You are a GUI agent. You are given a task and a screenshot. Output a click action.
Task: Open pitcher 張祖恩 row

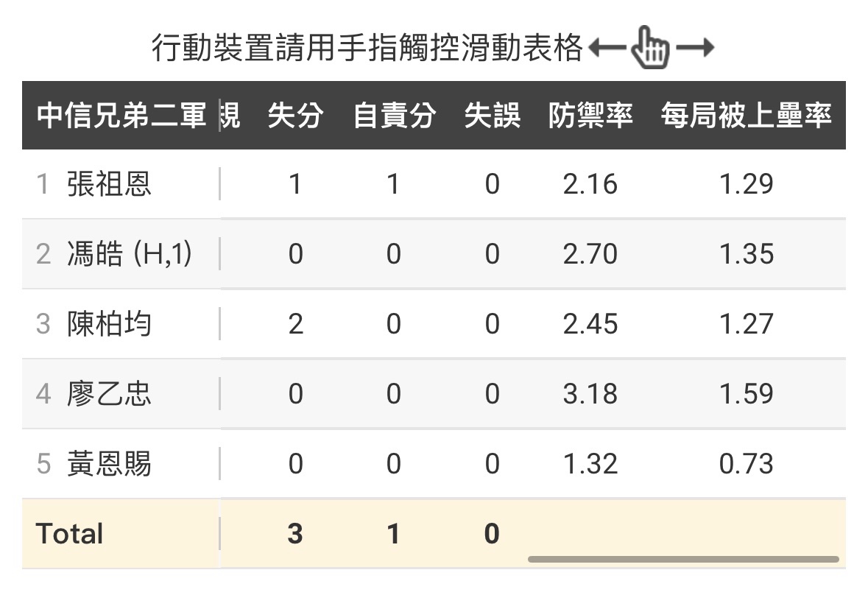(x=109, y=184)
